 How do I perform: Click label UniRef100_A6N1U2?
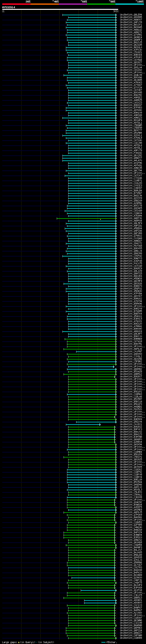coord(131,30)
